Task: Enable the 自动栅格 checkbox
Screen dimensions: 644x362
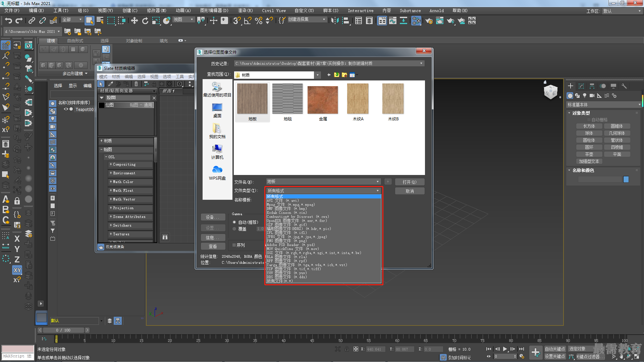Action: (589, 120)
